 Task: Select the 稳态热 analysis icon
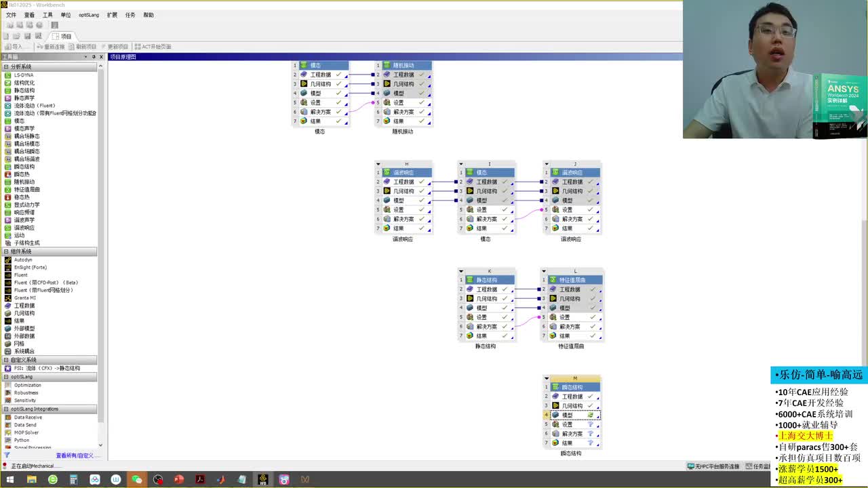(x=8, y=197)
